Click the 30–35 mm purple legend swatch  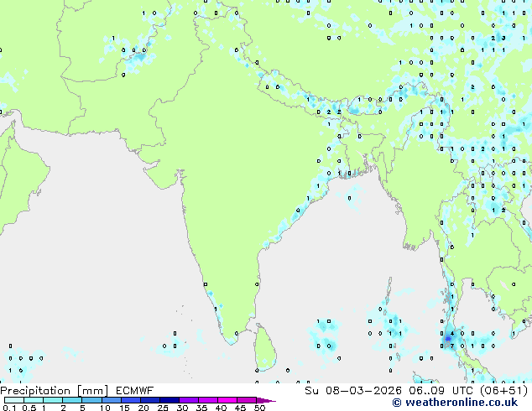click(x=189, y=400)
